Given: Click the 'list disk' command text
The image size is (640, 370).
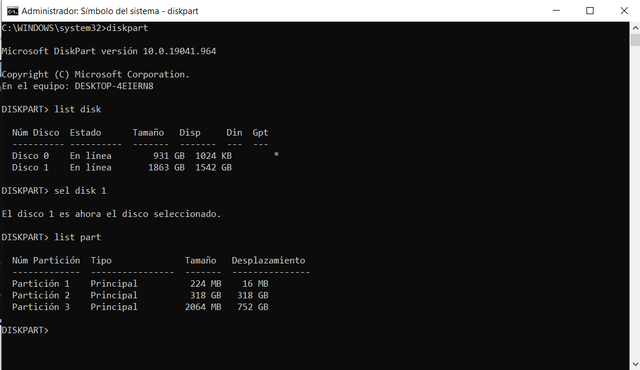Looking at the screenshot, I should (x=78, y=109).
